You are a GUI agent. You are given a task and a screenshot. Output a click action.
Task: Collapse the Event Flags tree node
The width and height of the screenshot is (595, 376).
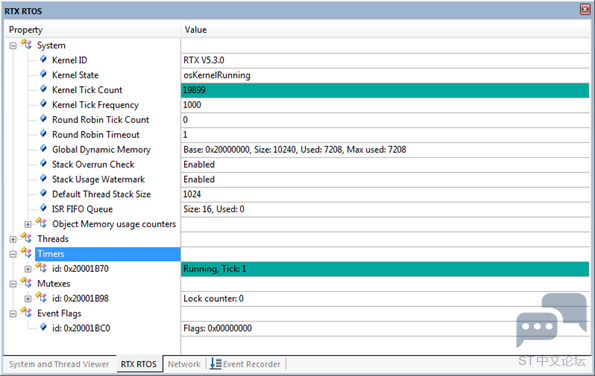tap(13, 314)
